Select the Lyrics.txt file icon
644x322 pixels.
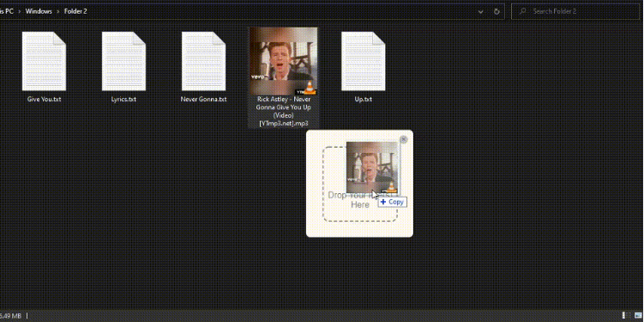[123, 61]
